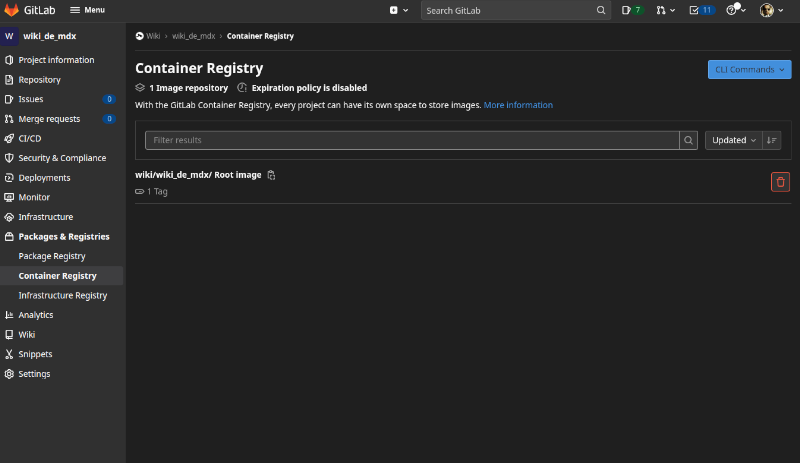Click the 1 Image repository text
The height and width of the screenshot is (463, 800).
pyautogui.click(x=188, y=88)
